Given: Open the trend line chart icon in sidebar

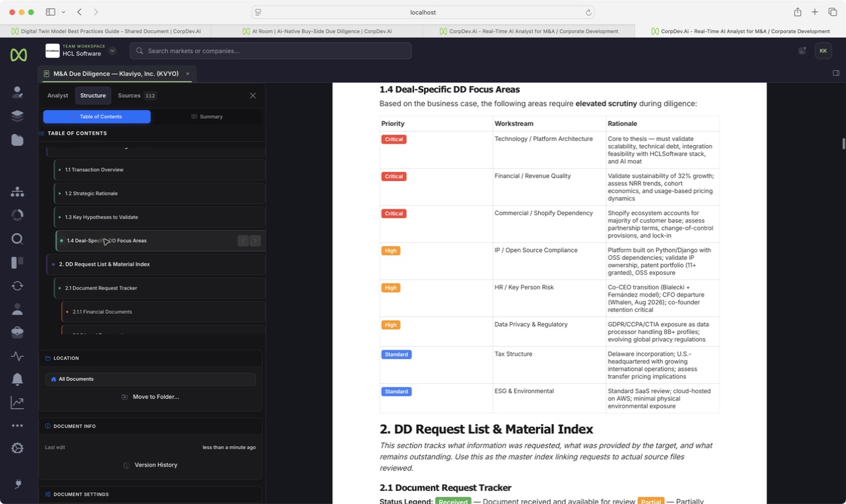Looking at the screenshot, I should (x=18, y=403).
